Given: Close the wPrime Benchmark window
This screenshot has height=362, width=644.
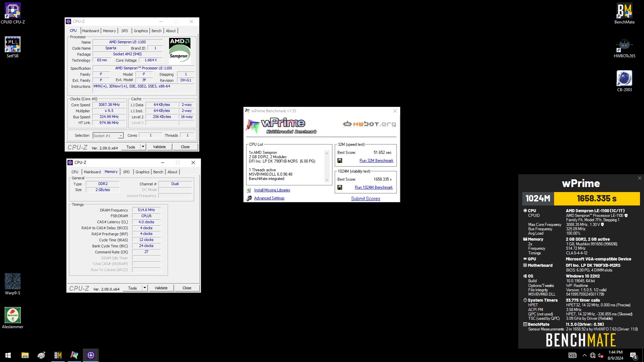Looking at the screenshot, I should tap(395, 111).
